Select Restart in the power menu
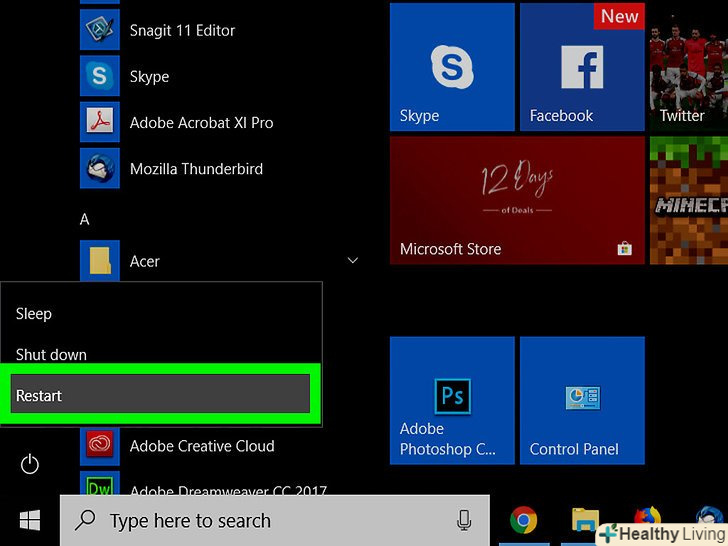Image resolution: width=728 pixels, height=546 pixels. click(160, 394)
